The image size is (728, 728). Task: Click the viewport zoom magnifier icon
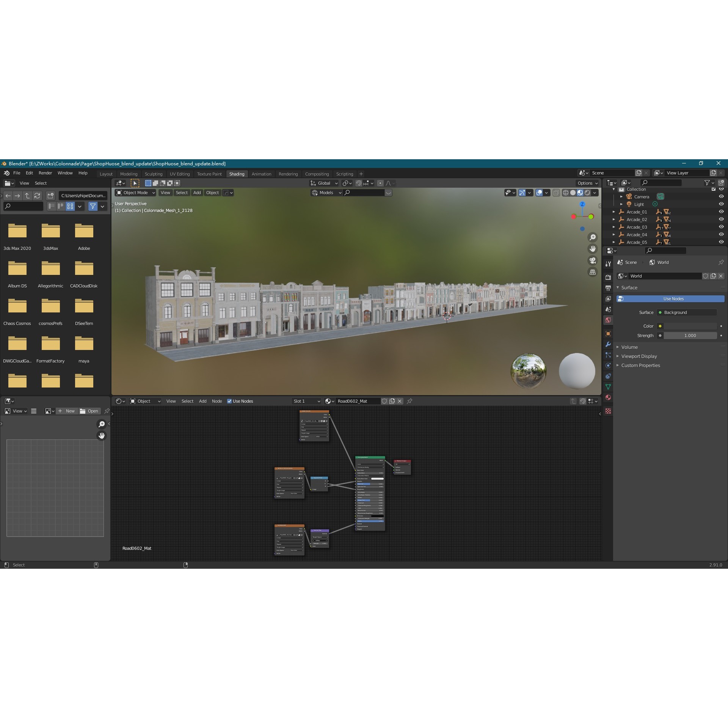[592, 237]
